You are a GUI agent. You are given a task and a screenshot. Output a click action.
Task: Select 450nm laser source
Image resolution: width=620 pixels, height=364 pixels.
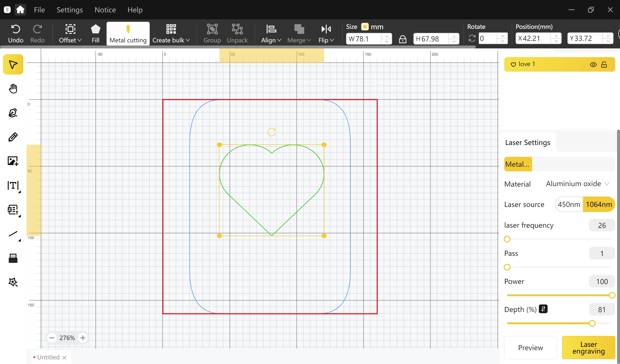(569, 204)
